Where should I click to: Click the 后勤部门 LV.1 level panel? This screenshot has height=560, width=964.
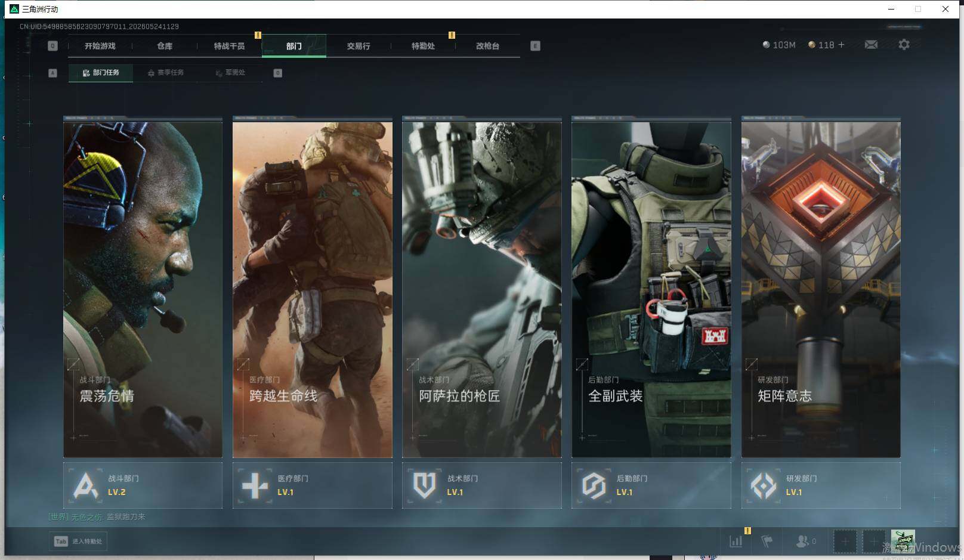pos(651,485)
